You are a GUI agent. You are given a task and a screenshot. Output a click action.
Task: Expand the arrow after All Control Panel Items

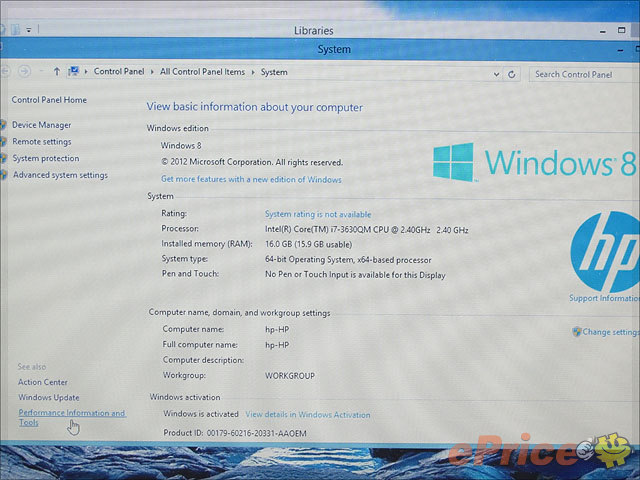pos(254,72)
